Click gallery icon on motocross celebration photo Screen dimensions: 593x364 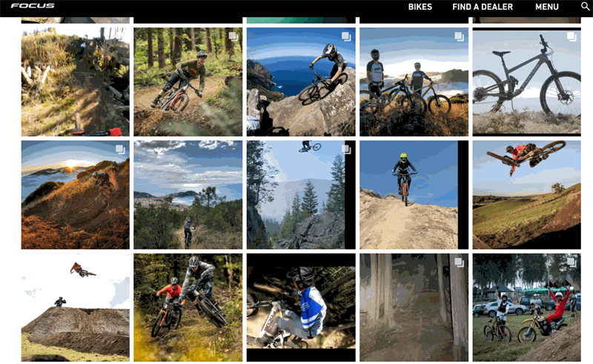point(572,262)
